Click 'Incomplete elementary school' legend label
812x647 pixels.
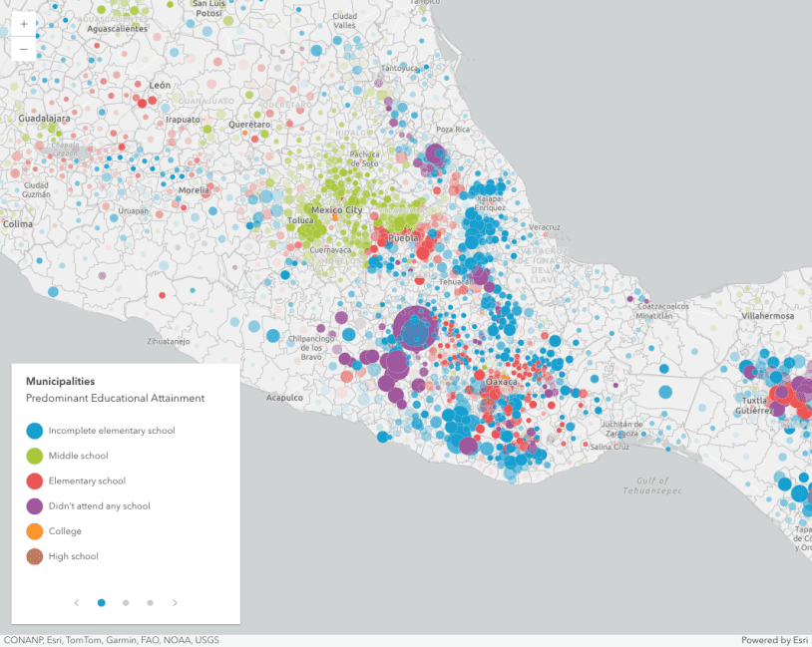(112, 431)
